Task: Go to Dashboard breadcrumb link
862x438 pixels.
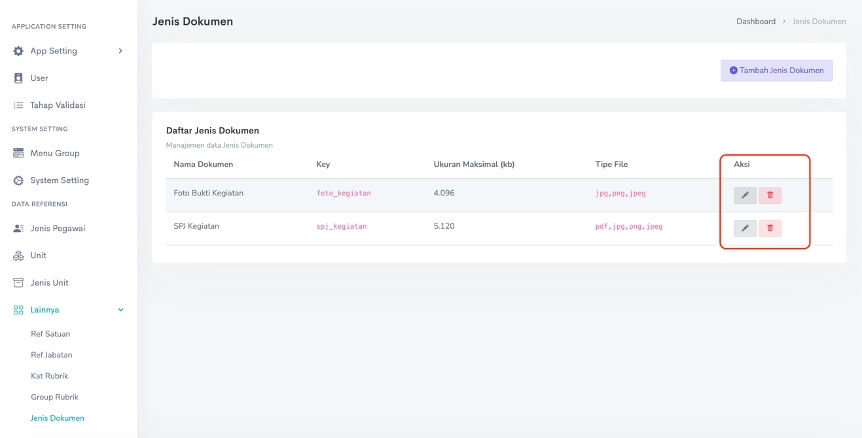Action: [755, 21]
